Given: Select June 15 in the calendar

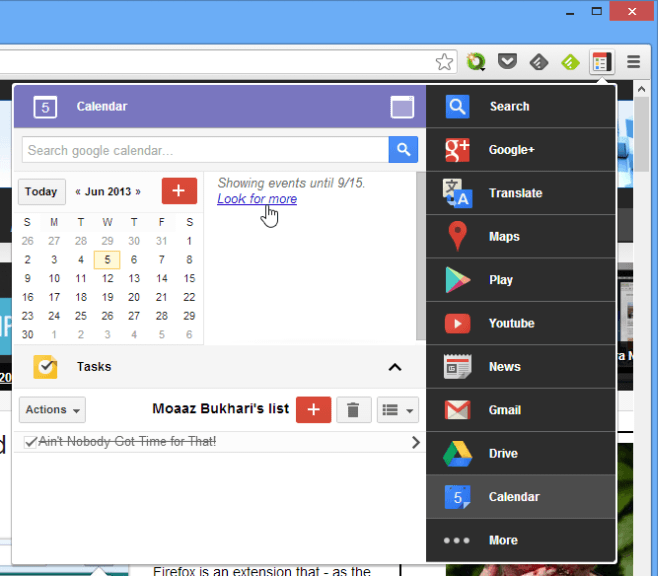Looking at the screenshot, I should 189,278.
